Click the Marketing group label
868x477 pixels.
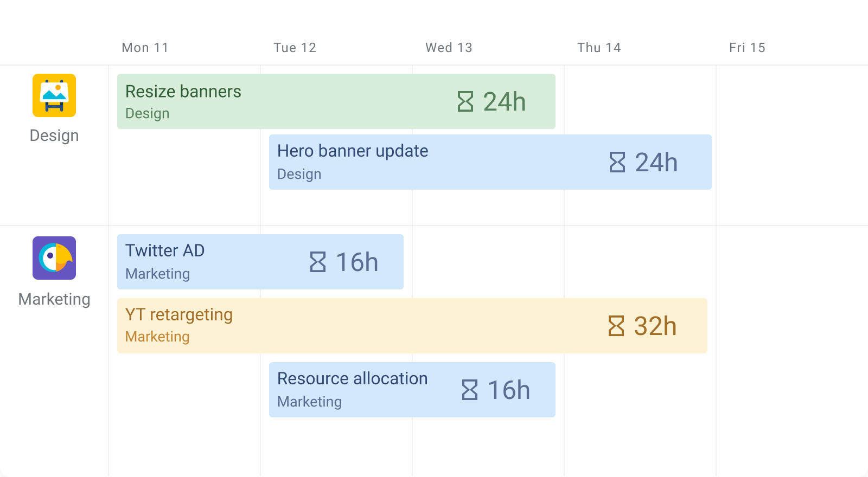click(54, 299)
